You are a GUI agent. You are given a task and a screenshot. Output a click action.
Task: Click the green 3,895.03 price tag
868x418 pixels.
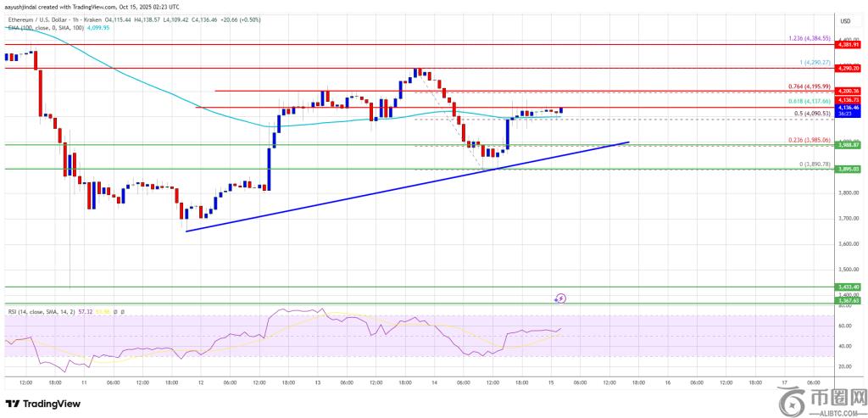tap(849, 169)
